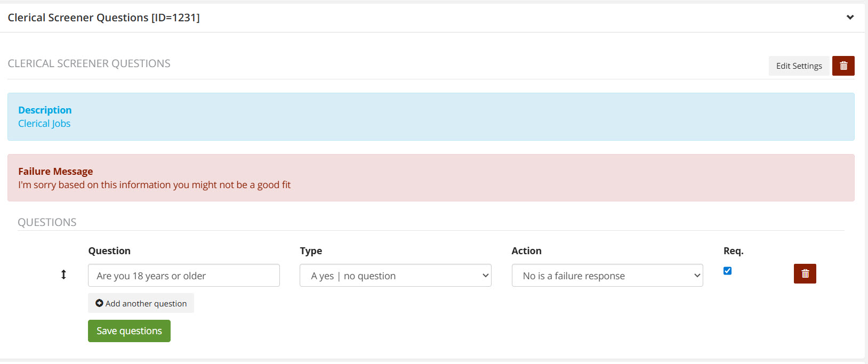This screenshot has height=364, width=868.
Task: Click the Action column label
Action: (x=526, y=251)
